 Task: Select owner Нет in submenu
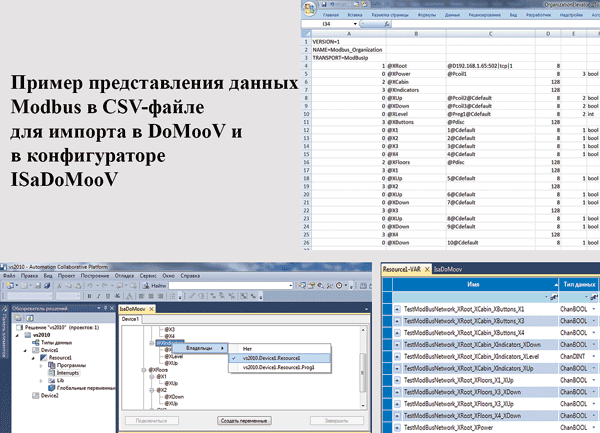[x=280, y=348]
